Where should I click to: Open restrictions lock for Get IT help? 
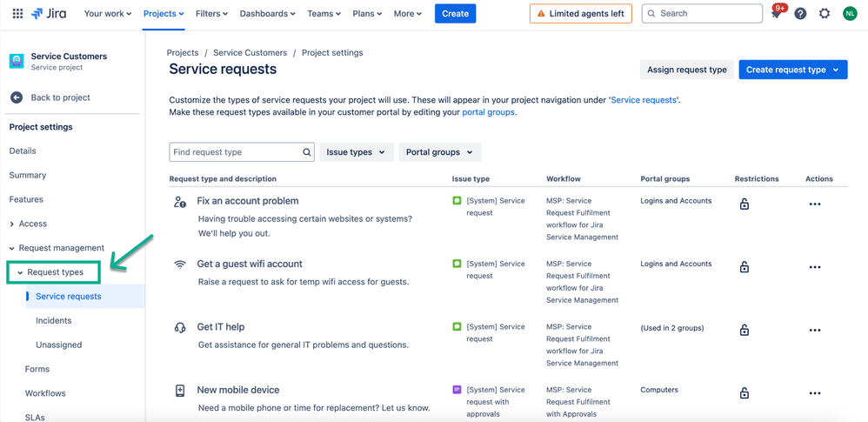point(744,331)
